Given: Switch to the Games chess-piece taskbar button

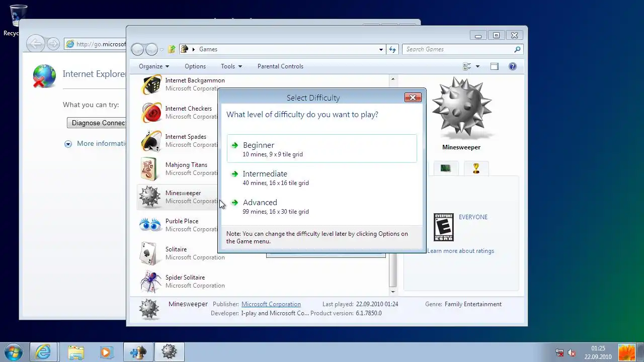Looking at the screenshot, I should [x=139, y=352].
